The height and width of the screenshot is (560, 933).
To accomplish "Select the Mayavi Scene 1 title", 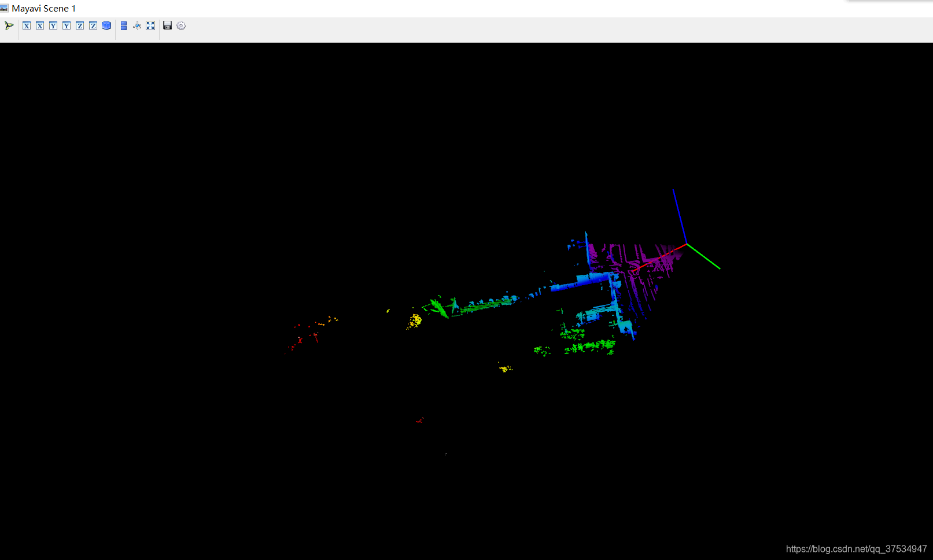I will [43, 8].
